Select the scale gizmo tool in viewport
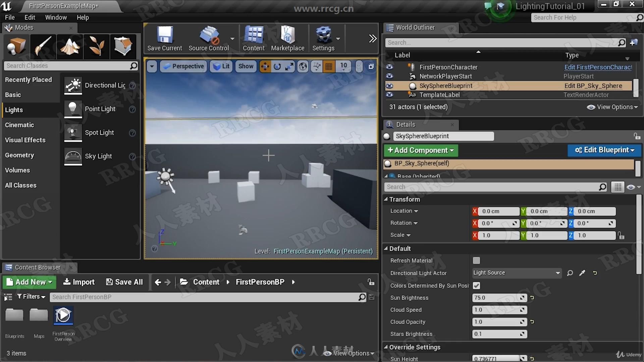The width and height of the screenshot is (644, 362). [289, 66]
